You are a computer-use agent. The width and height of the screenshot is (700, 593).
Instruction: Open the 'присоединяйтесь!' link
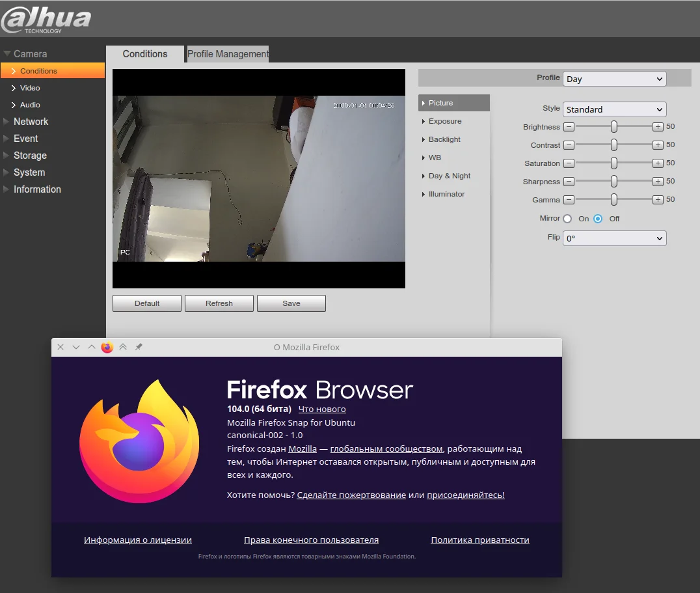[466, 495]
